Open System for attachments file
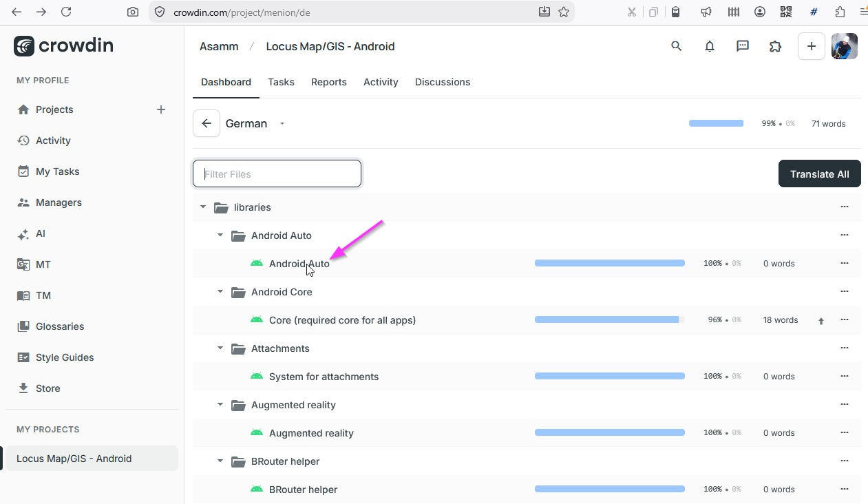Image resolution: width=868 pixels, height=504 pixels. [x=324, y=377]
